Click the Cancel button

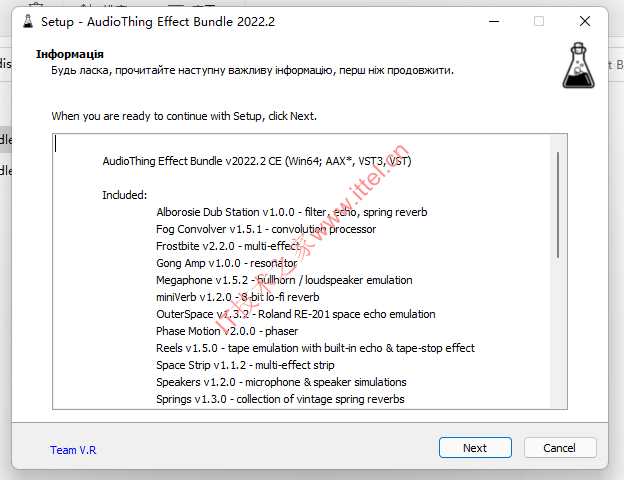560,448
